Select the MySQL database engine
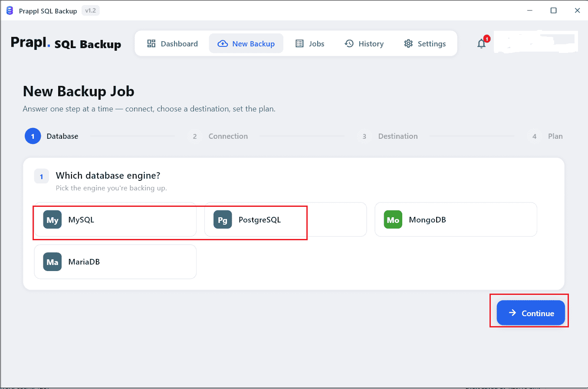This screenshot has width=588, height=389. pos(115,219)
